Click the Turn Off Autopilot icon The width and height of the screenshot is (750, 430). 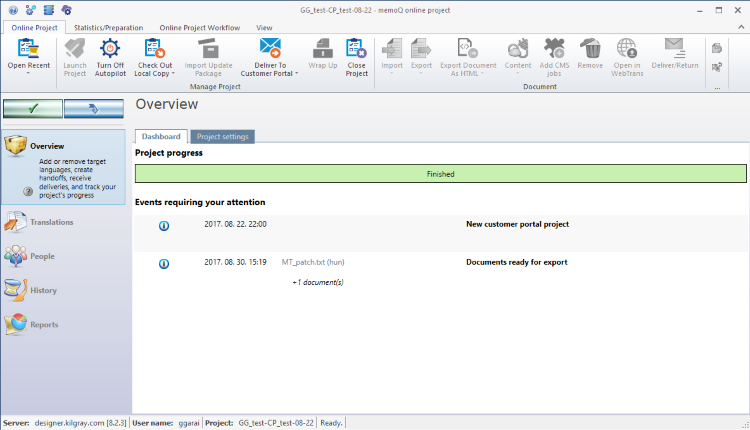click(110, 48)
